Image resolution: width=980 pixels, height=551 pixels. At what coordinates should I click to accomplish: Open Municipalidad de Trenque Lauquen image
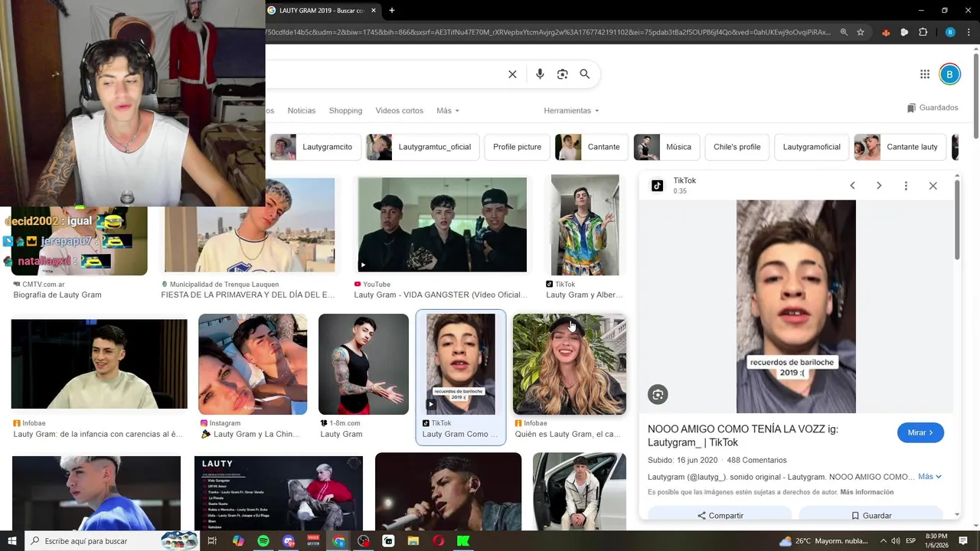pyautogui.click(x=250, y=225)
